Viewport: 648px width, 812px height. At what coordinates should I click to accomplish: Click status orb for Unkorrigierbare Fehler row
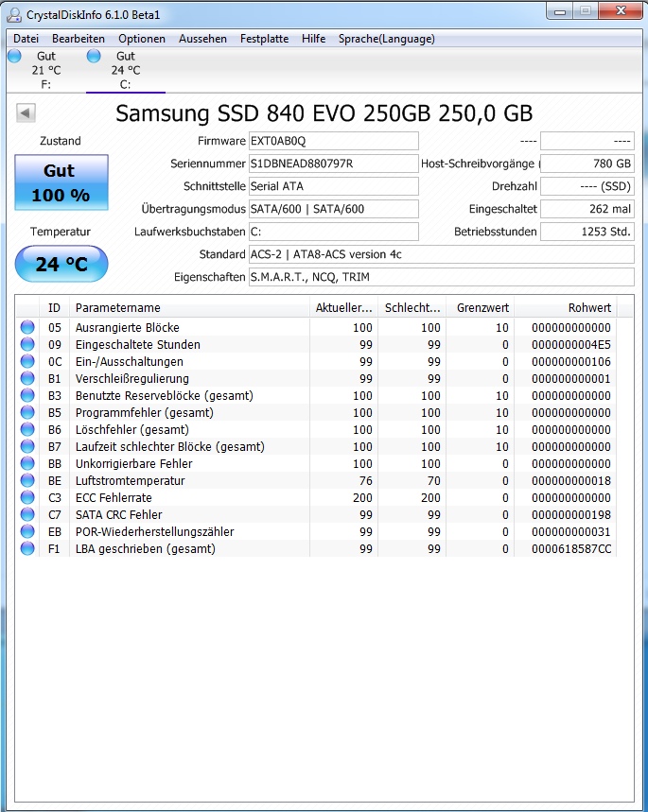27,463
